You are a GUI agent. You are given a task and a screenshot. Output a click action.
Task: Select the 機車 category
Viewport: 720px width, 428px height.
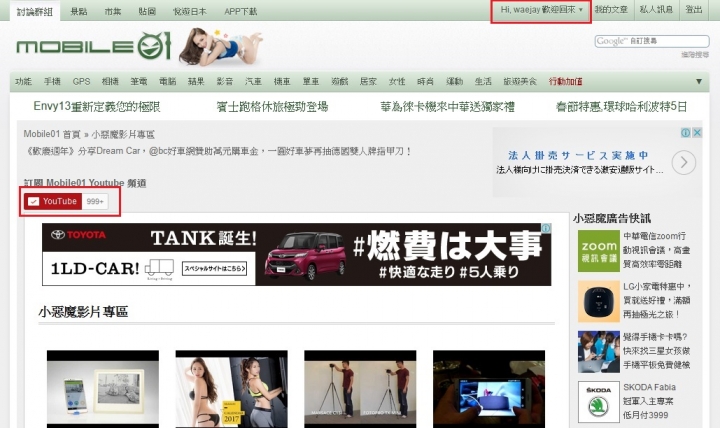282,82
